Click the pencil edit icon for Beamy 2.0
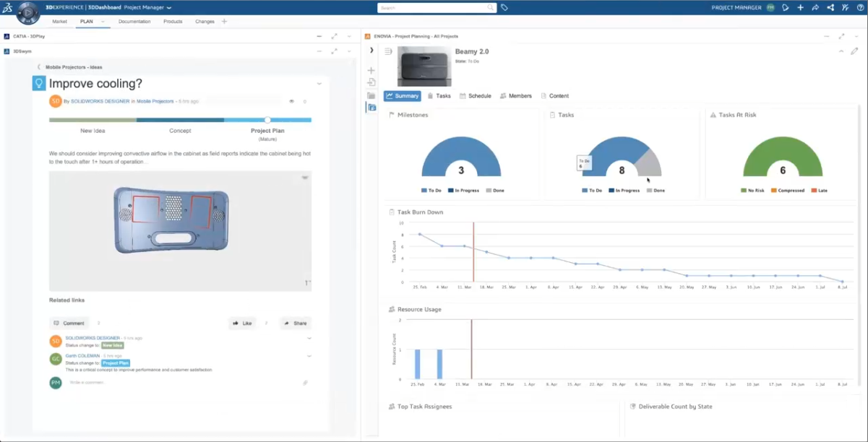 854,51
